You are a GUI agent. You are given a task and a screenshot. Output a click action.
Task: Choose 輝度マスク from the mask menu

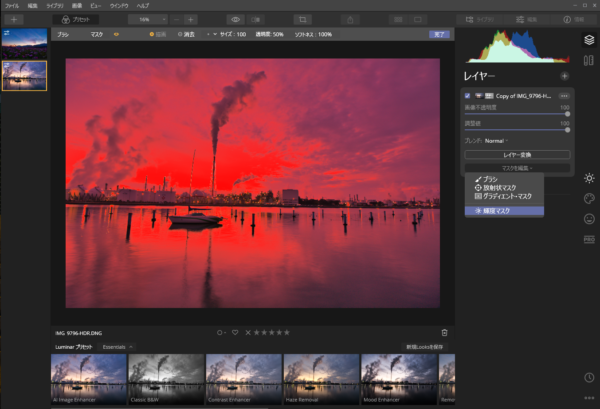(496, 211)
